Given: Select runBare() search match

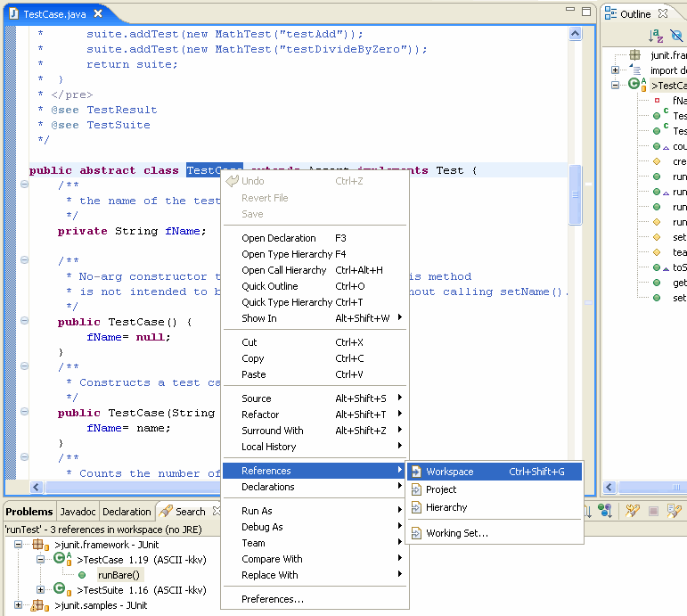Looking at the screenshot, I should [x=119, y=575].
